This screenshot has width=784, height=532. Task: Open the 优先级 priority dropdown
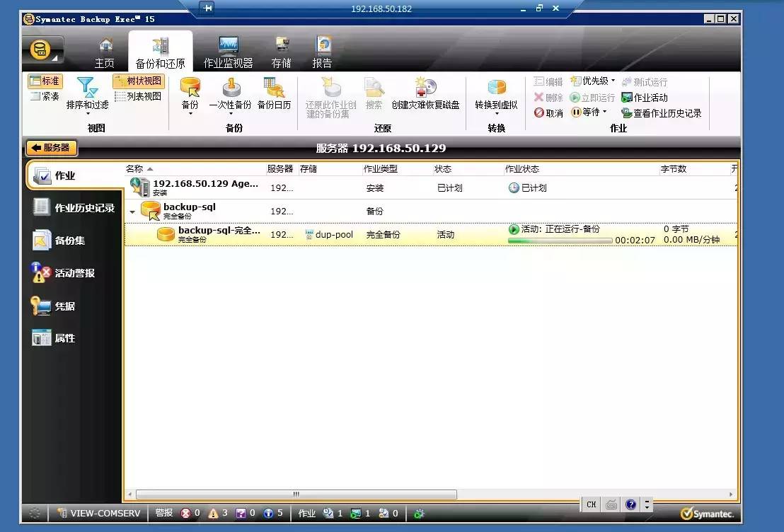593,81
